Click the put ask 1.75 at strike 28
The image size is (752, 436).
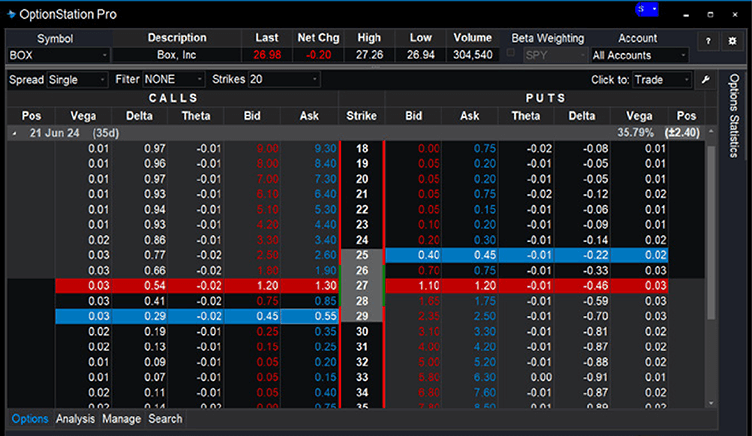pyautogui.click(x=470, y=301)
